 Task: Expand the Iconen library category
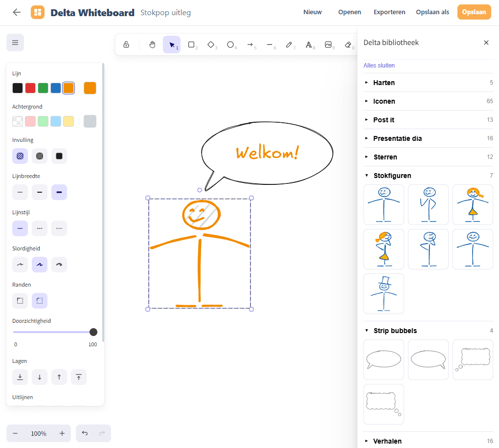point(429,101)
